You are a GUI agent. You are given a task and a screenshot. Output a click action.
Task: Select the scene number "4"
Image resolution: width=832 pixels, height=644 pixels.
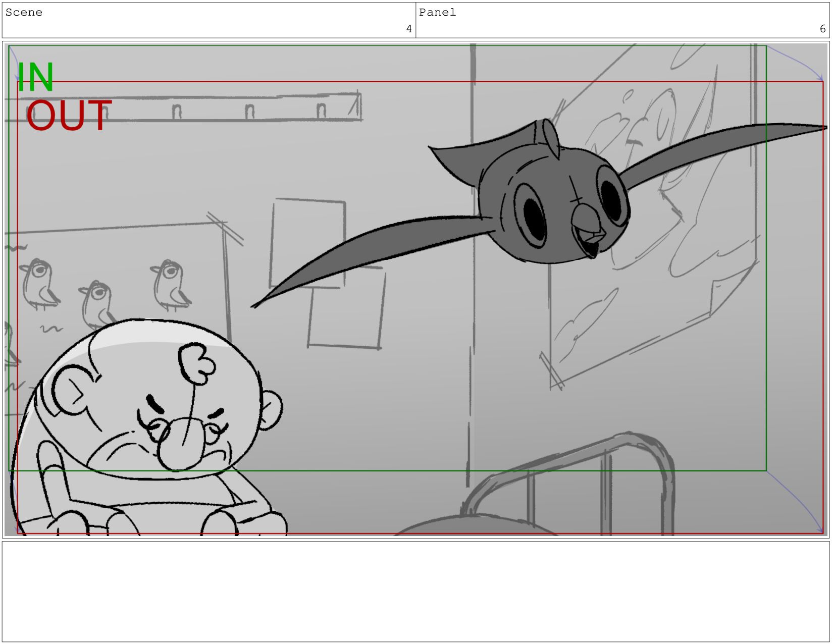click(x=409, y=29)
